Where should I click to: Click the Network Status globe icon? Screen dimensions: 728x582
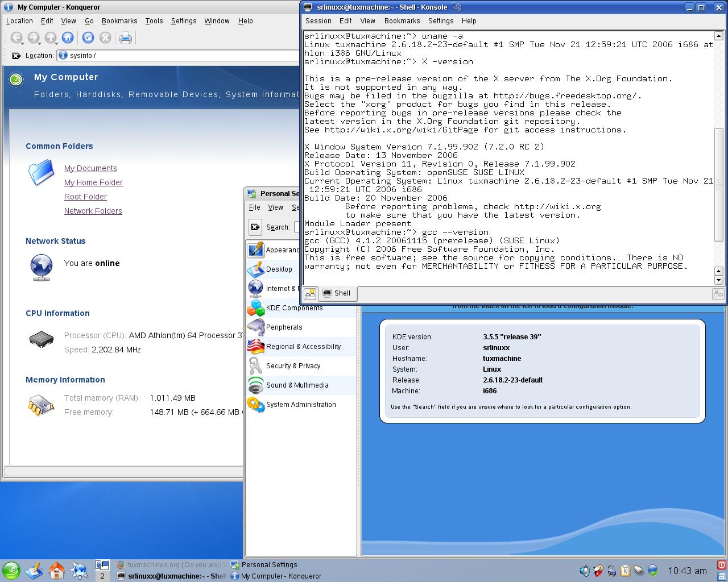tap(42, 267)
